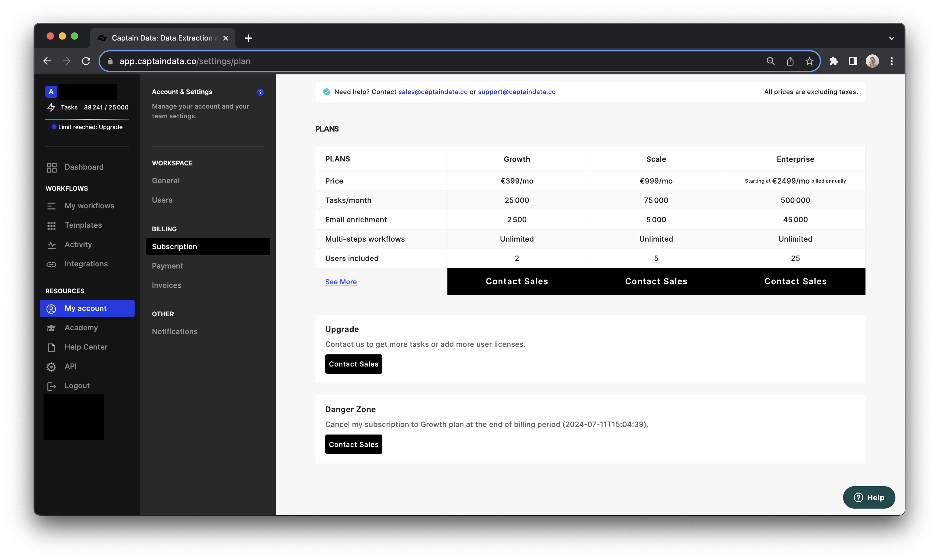The image size is (939, 560).
Task: Open the Dashboard page
Action: (84, 167)
